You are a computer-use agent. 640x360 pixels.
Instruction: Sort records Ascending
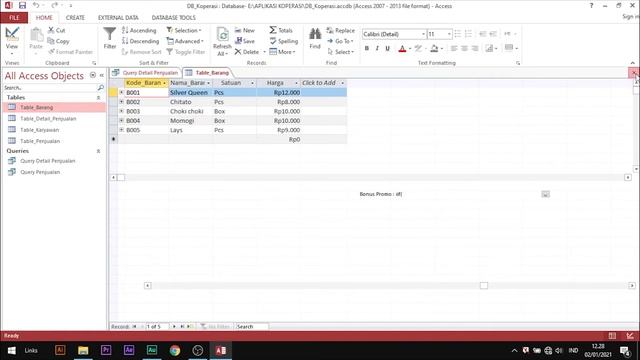pos(139,30)
